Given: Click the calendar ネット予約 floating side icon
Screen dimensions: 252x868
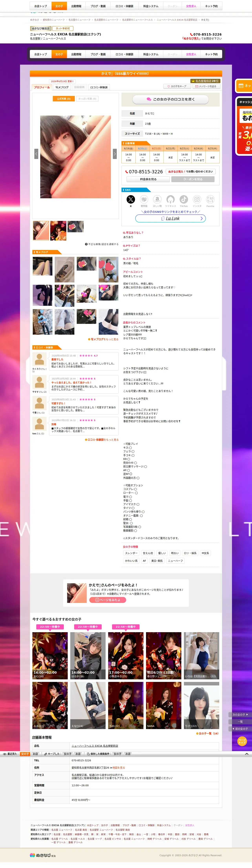Looking at the screenshot, I should coord(244,86).
